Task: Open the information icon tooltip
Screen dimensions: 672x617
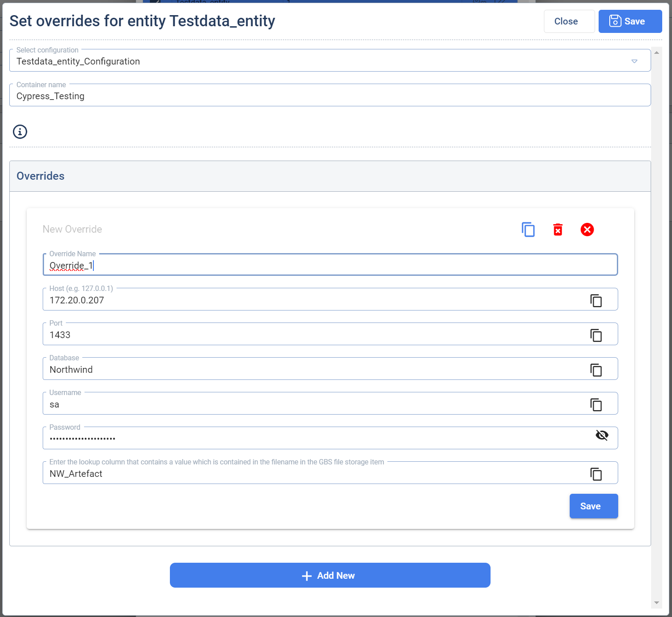Action: pos(20,132)
